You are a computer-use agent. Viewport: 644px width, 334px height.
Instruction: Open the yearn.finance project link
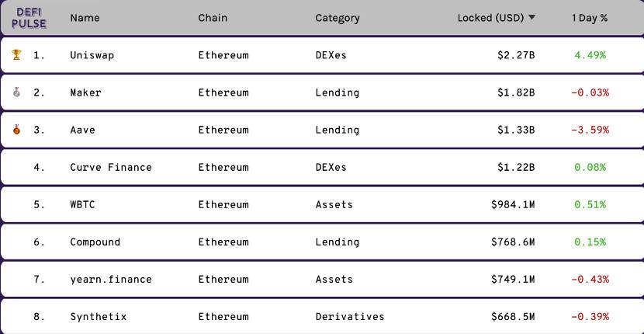[111, 279]
